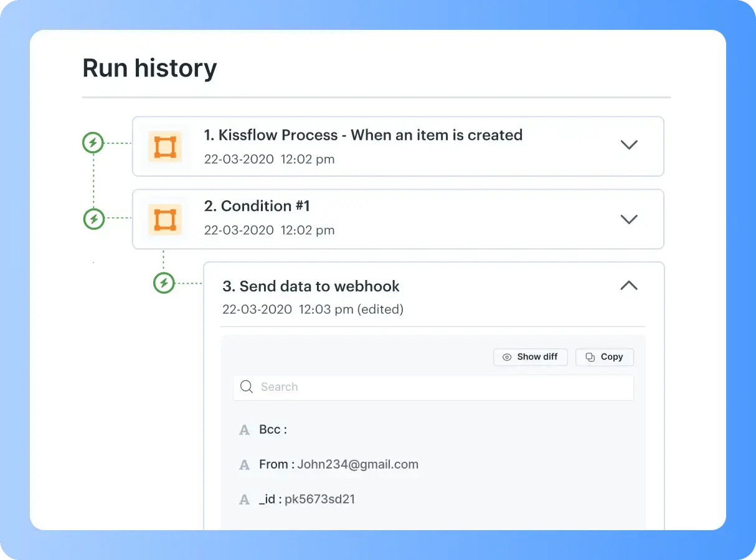This screenshot has width=756, height=560.
Task: Click the green lightning status icon beside Condition #1
Action: [x=94, y=218]
